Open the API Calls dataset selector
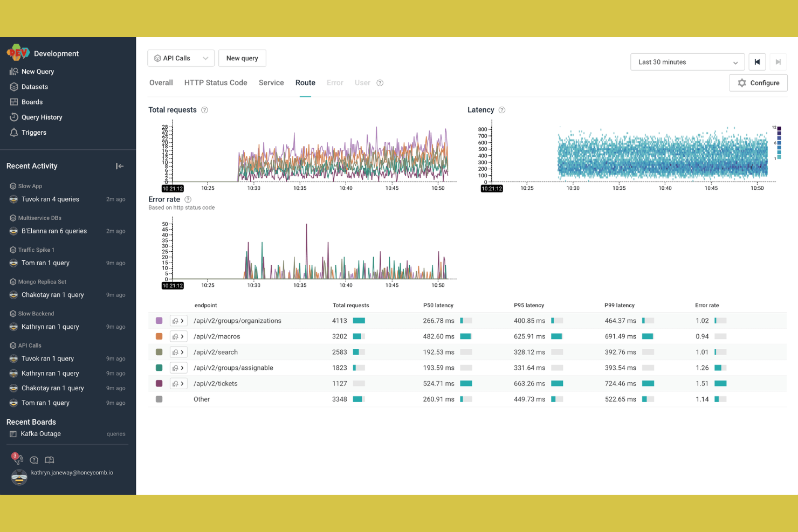Image resolution: width=798 pixels, height=532 pixels. [181, 58]
